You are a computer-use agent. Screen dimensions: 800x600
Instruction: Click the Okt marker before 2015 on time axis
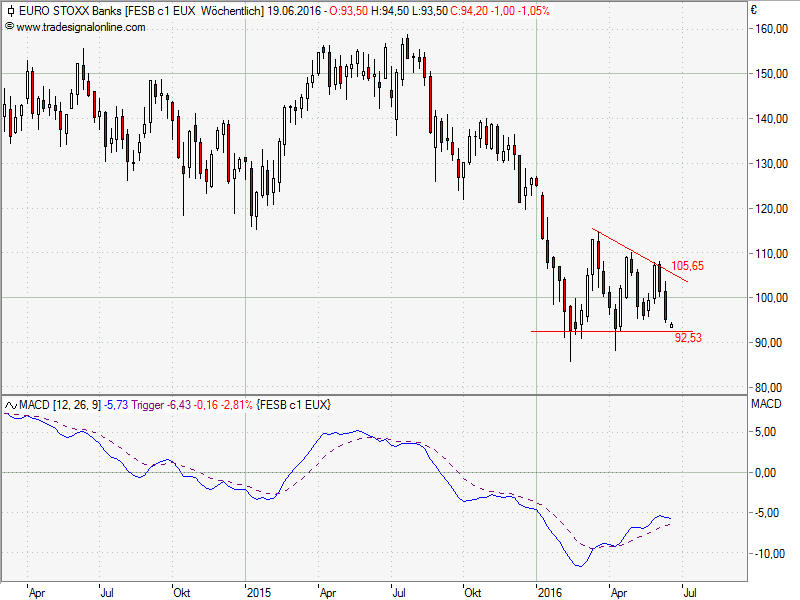[x=182, y=591]
